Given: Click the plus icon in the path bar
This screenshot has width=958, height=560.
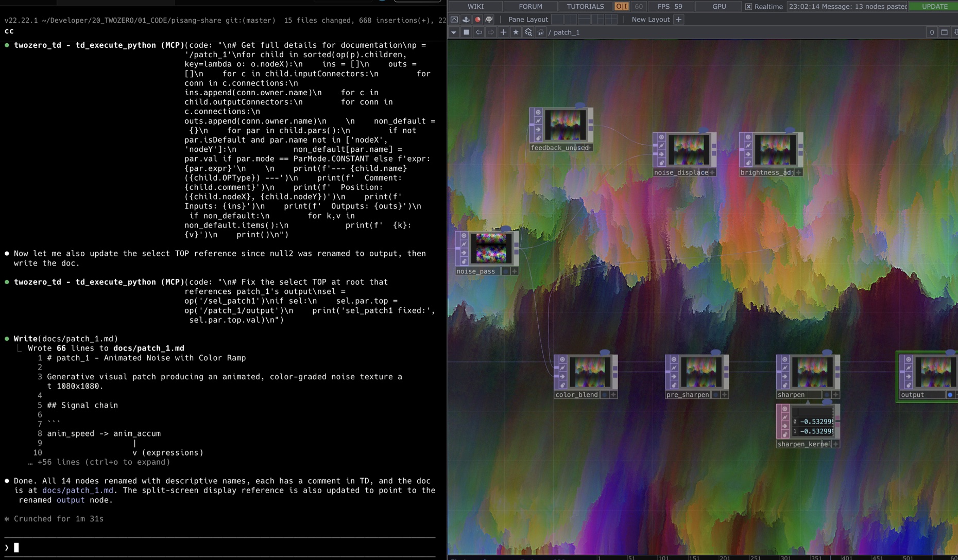Looking at the screenshot, I should pyautogui.click(x=503, y=32).
